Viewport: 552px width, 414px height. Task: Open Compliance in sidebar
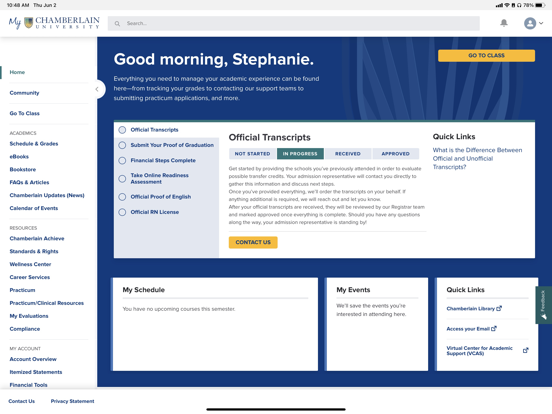[x=25, y=329]
